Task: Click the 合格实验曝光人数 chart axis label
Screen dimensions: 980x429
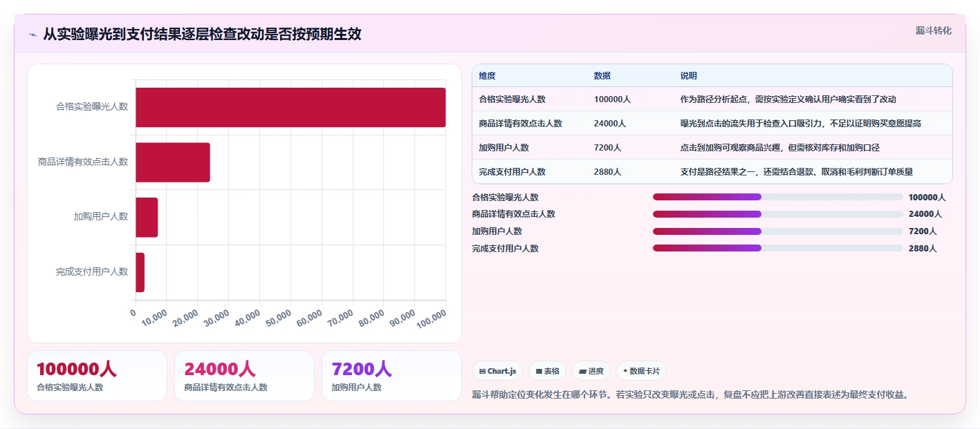Action: click(92, 107)
